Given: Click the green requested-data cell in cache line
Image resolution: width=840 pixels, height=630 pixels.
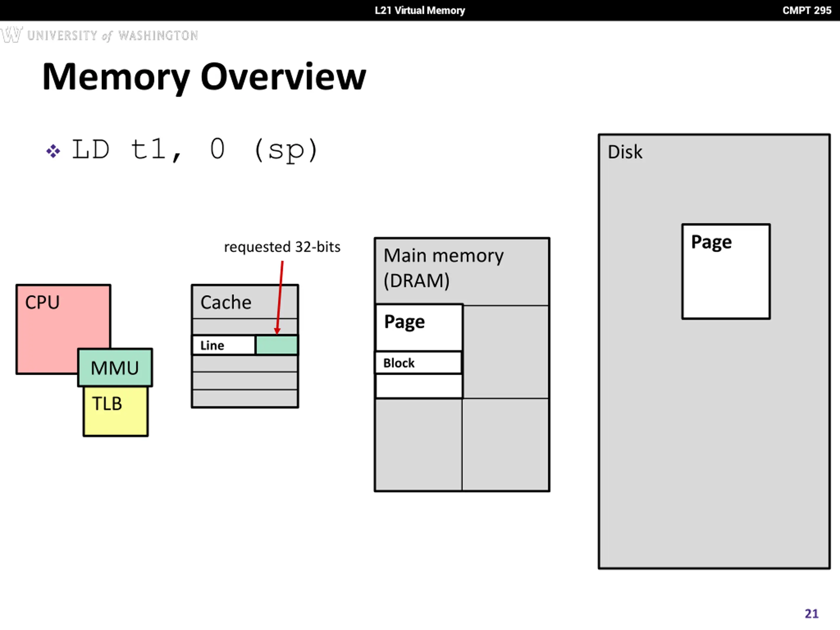Looking at the screenshot, I should (x=277, y=345).
